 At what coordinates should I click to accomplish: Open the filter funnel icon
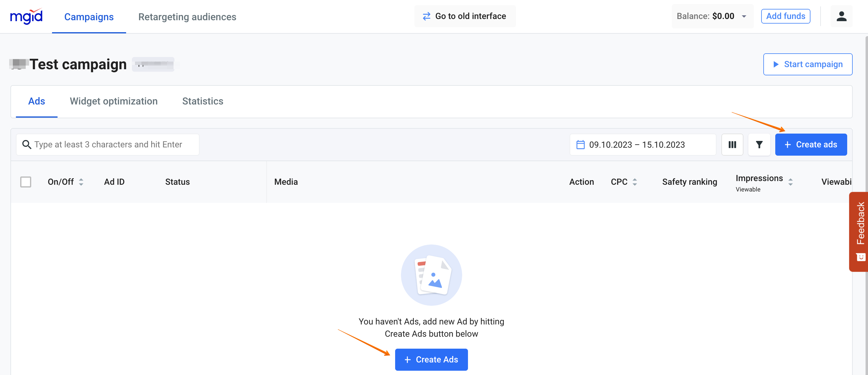(x=759, y=145)
